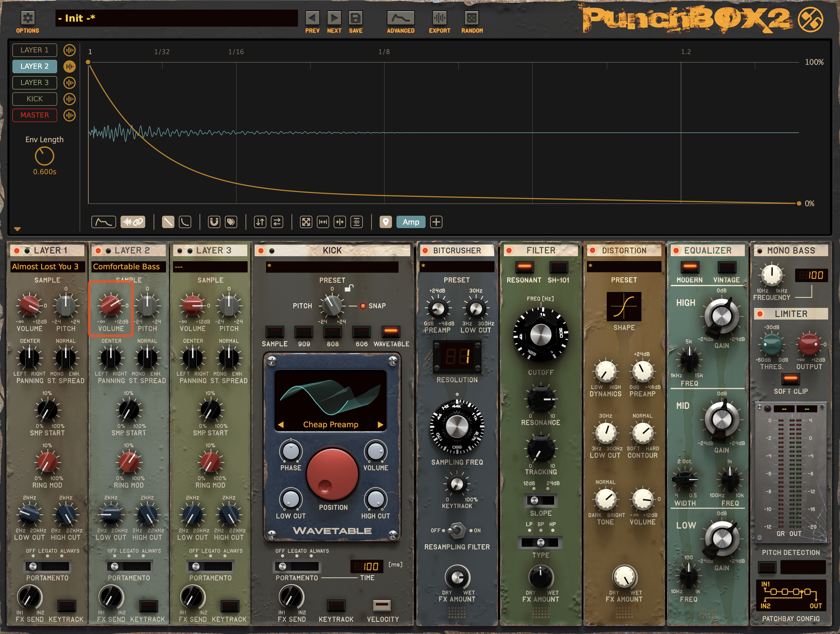
Task: Load the previous preset
Action: click(312, 18)
